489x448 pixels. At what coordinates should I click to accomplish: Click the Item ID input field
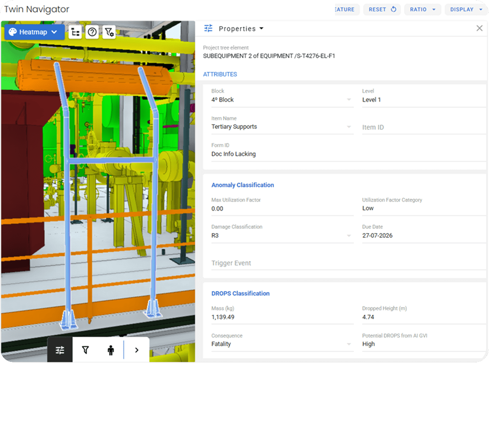point(423,127)
